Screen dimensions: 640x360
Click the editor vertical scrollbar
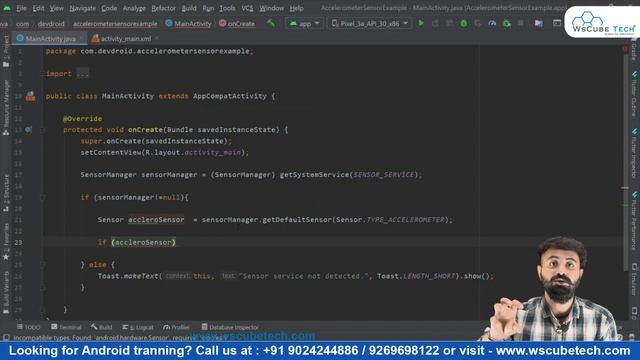point(625,163)
